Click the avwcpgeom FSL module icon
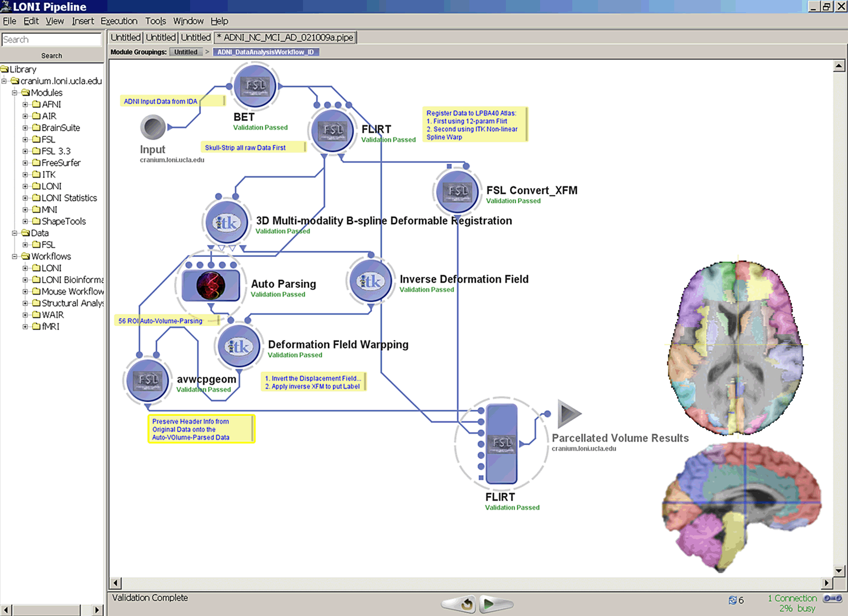 [x=147, y=380]
